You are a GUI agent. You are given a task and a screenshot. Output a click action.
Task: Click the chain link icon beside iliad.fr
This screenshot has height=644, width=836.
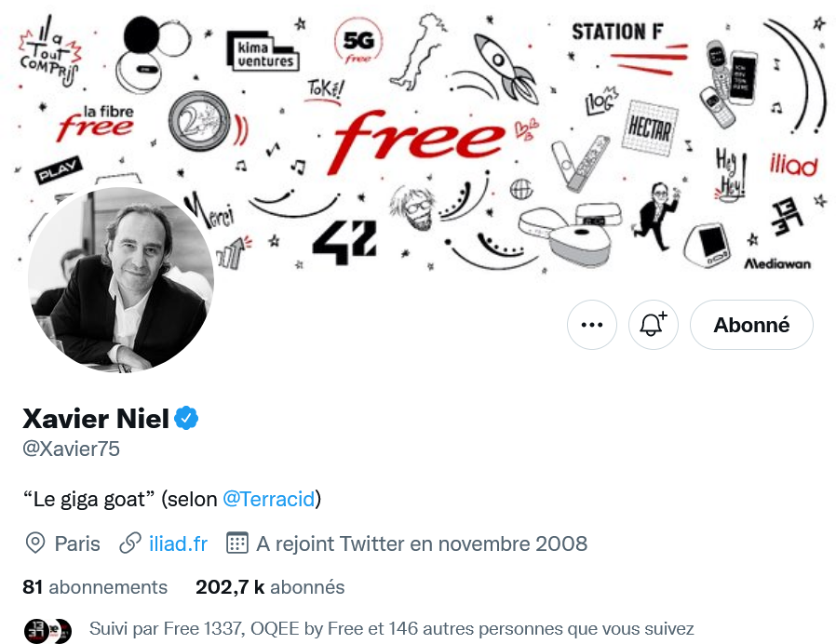click(x=130, y=543)
